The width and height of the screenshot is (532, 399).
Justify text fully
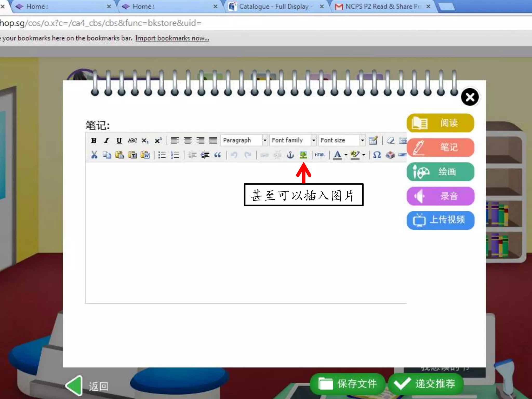coord(213,141)
